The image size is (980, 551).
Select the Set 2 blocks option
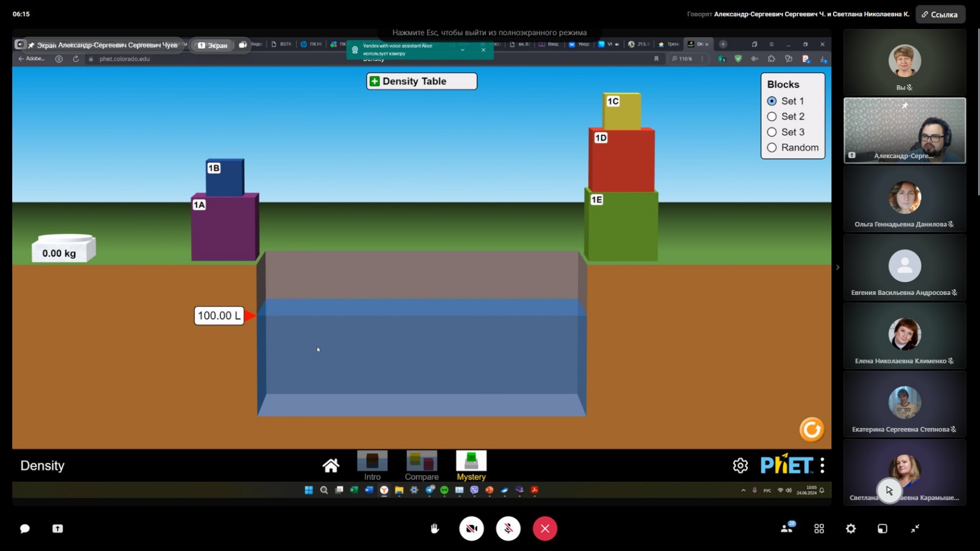click(x=786, y=116)
